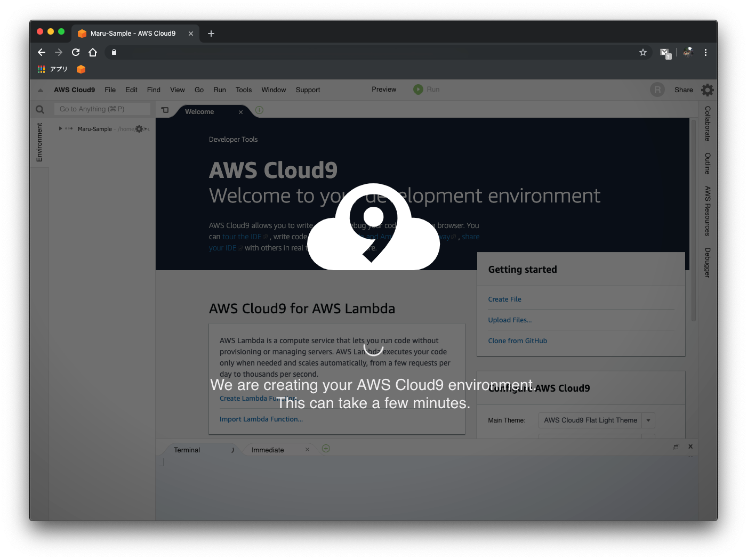
Task: Open the Outline side panel
Action: click(x=708, y=164)
